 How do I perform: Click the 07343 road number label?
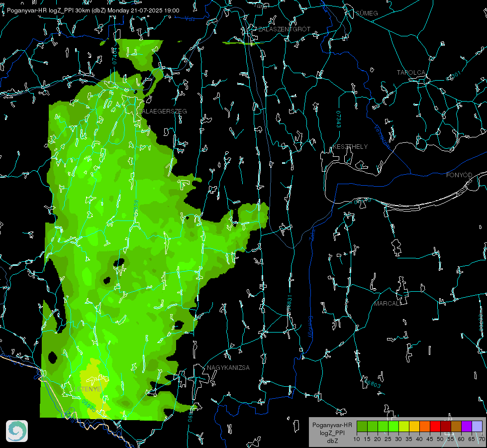click(339, 119)
